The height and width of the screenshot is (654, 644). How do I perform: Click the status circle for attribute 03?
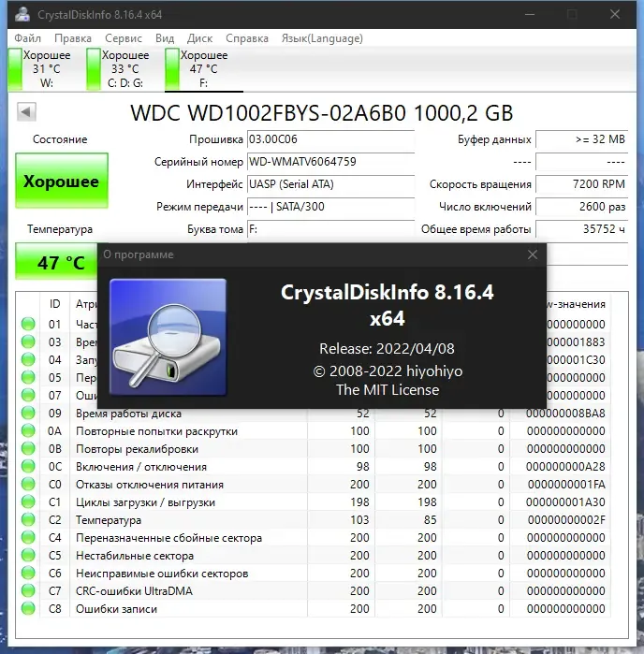pyautogui.click(x=28, y=342)
